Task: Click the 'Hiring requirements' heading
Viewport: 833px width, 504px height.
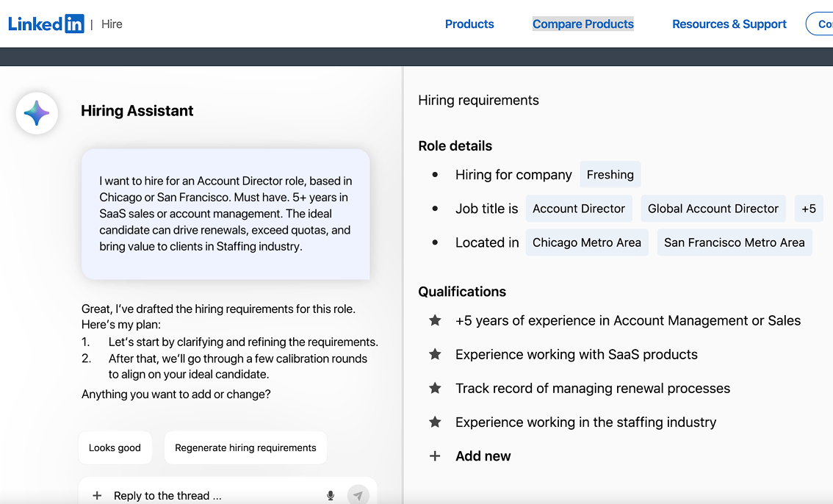Action: pos(479,101)
